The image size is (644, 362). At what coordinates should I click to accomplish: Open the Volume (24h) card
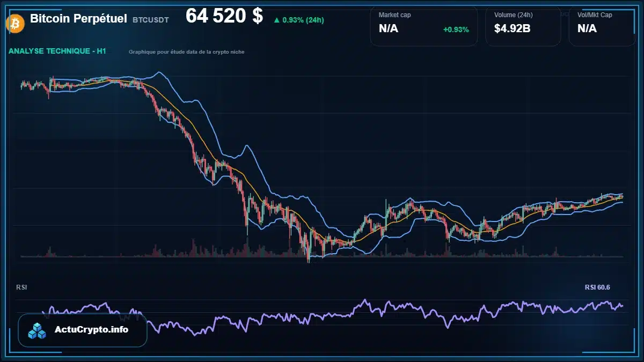(x=523, y=25)
